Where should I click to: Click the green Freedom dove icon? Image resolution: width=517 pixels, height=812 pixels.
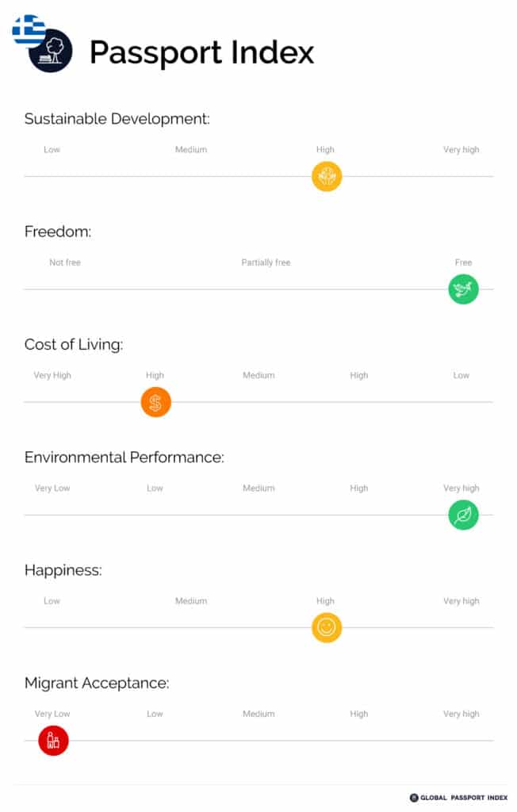[463, 289]
